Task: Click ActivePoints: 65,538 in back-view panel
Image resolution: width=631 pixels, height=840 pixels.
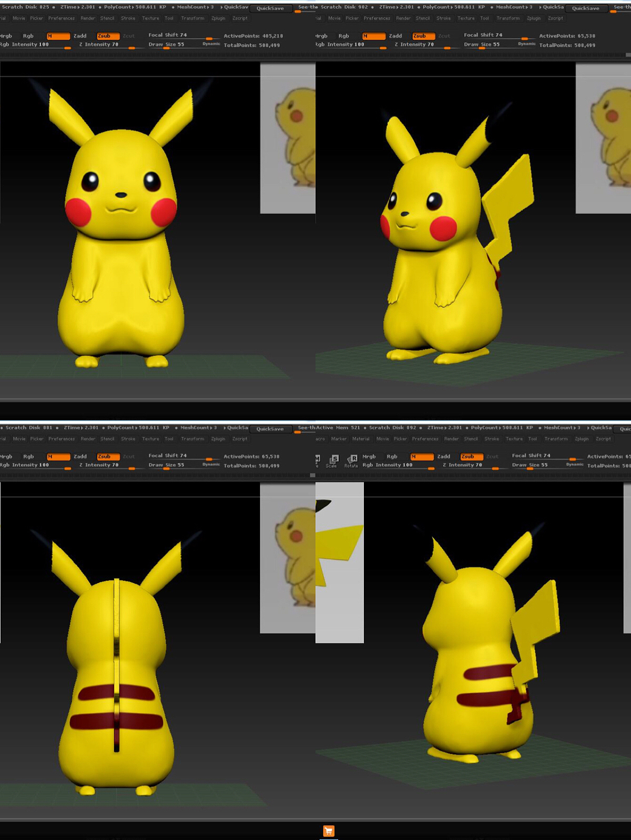Action: [251, 456]
